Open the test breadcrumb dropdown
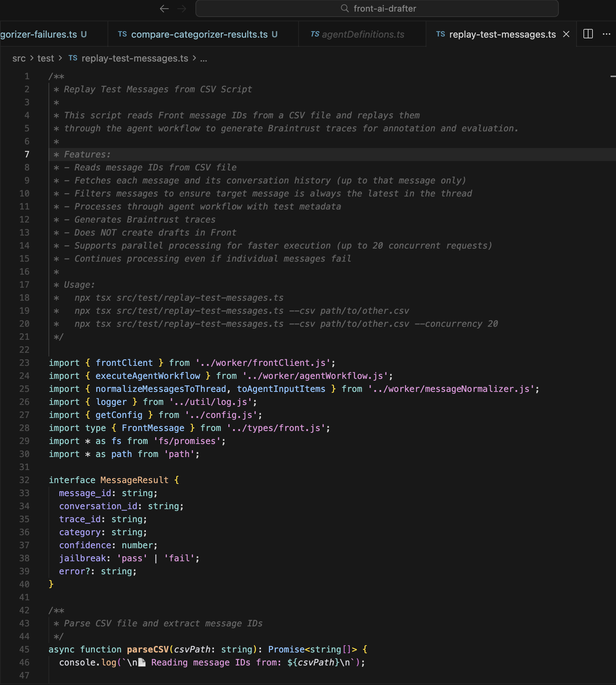This screenshot has width=616, height=685. pos(46,58)
